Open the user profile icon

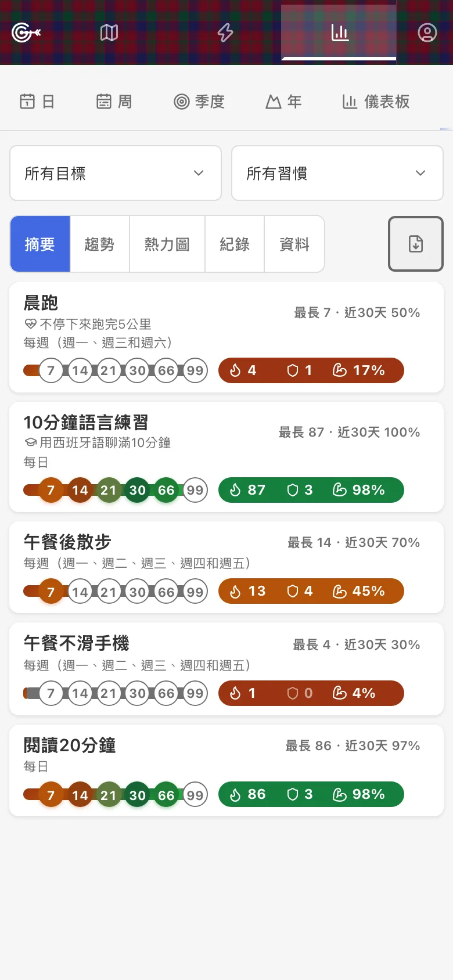pyautogui.click(x=427, y=33)
